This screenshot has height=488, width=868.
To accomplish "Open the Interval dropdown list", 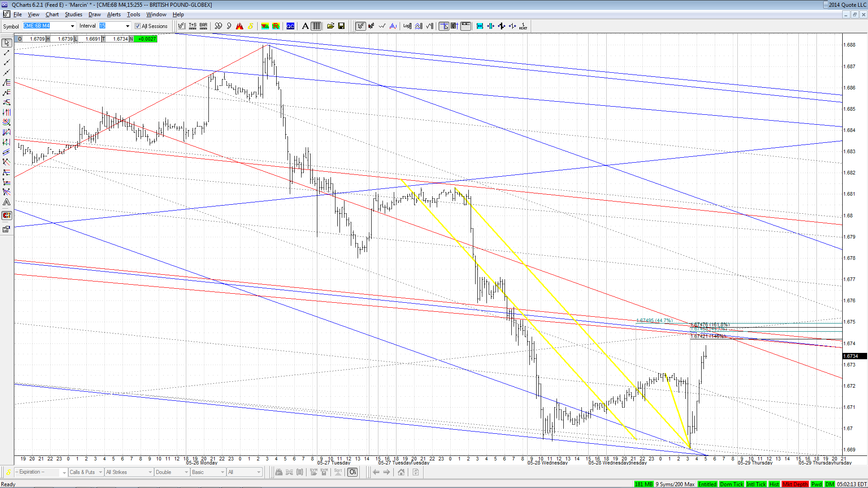I will (127, 26).
